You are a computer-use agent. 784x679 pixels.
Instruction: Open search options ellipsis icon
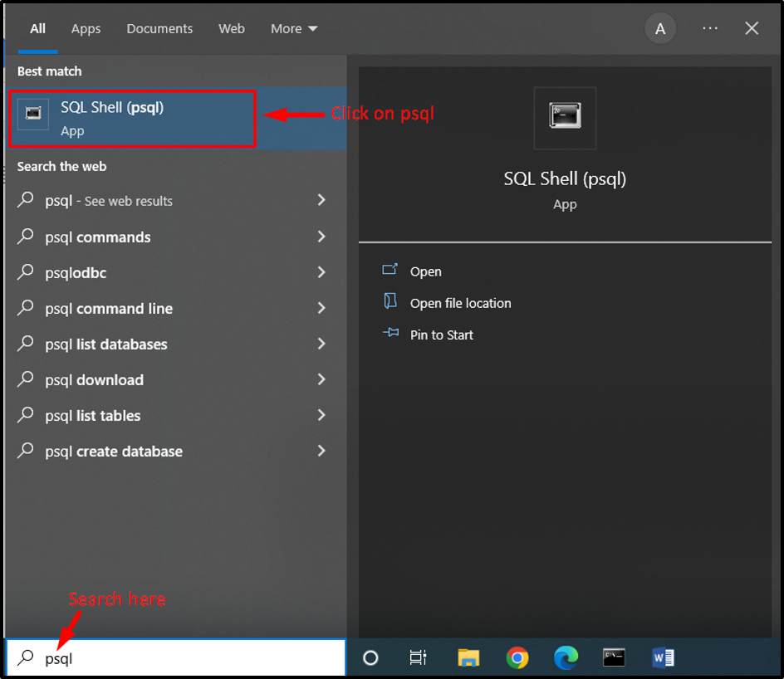tap(710, 28)
